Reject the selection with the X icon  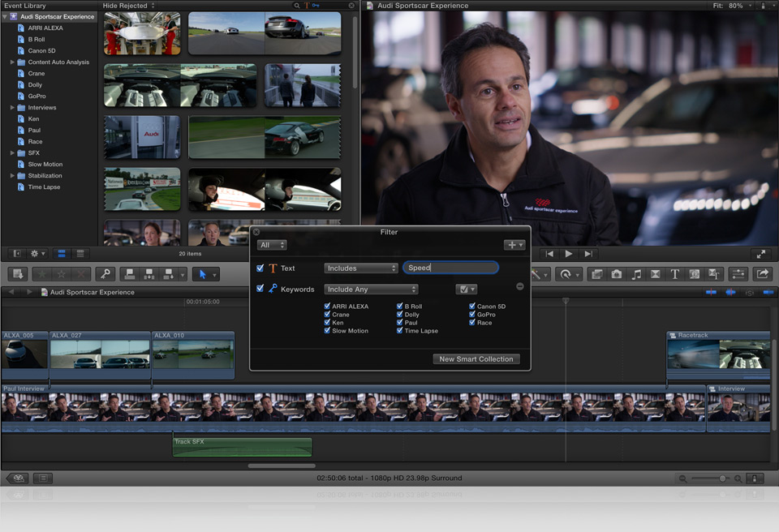coord(81,274)
